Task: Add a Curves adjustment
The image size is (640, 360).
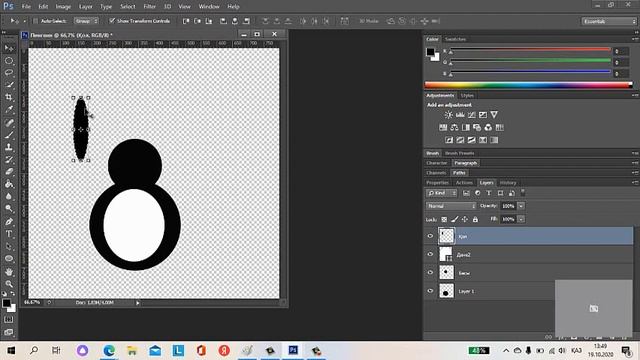Action: (471, 115)
